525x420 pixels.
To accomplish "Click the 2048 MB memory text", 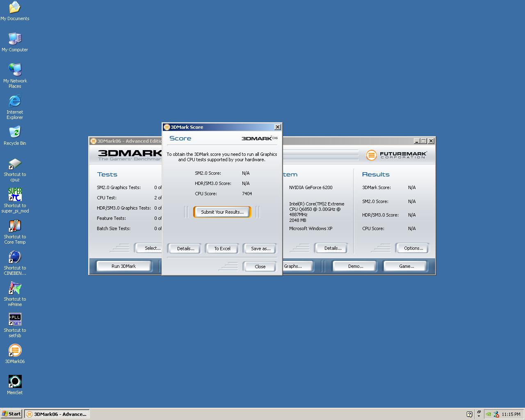I will (297, 220).
